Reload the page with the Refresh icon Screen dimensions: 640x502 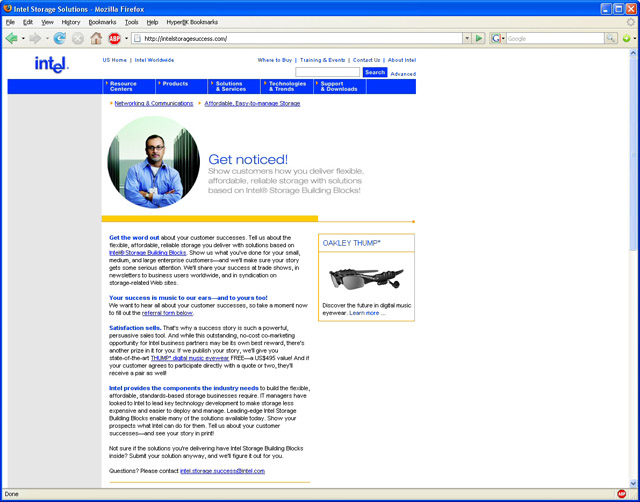60,38
